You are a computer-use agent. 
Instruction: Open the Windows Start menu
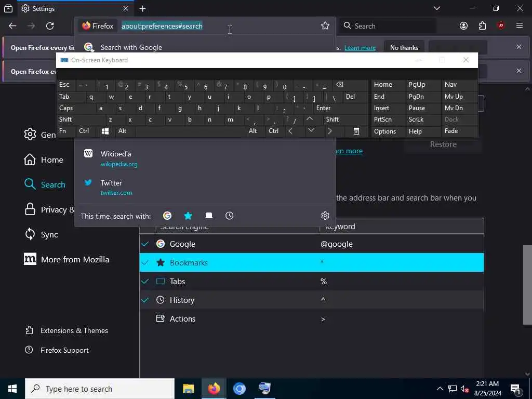(x=12, y=389)
